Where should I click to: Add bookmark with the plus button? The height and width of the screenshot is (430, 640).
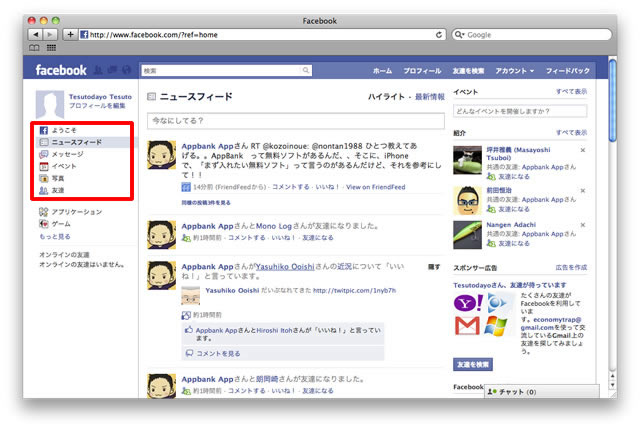coord(70,35)
